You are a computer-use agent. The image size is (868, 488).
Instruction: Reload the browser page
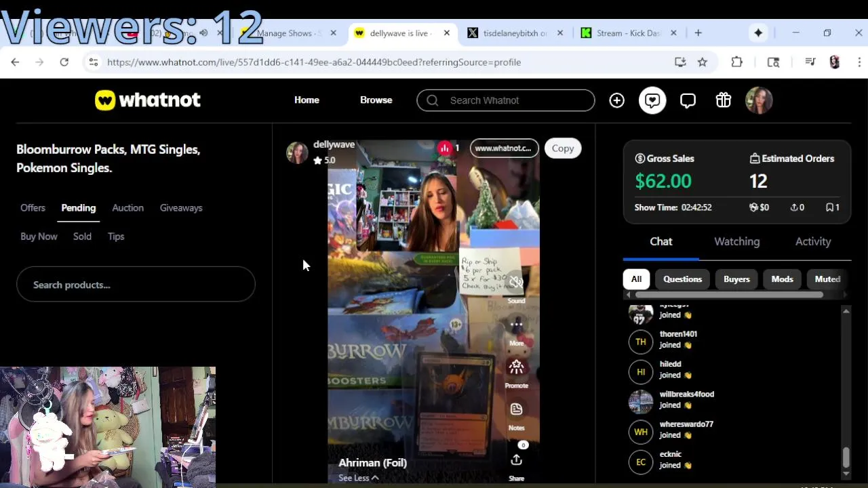coord(64,62)
